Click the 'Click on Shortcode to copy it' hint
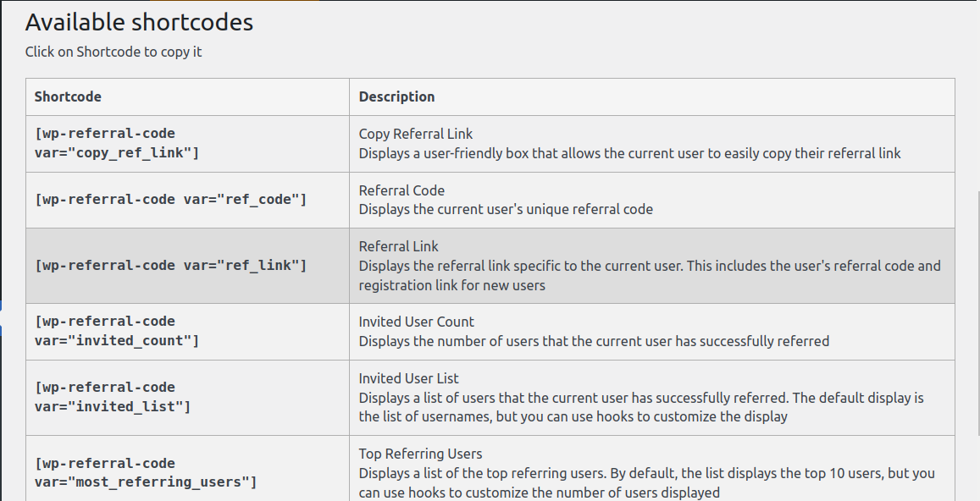Viewport: 980px width, 501px height. pos(114,52)
